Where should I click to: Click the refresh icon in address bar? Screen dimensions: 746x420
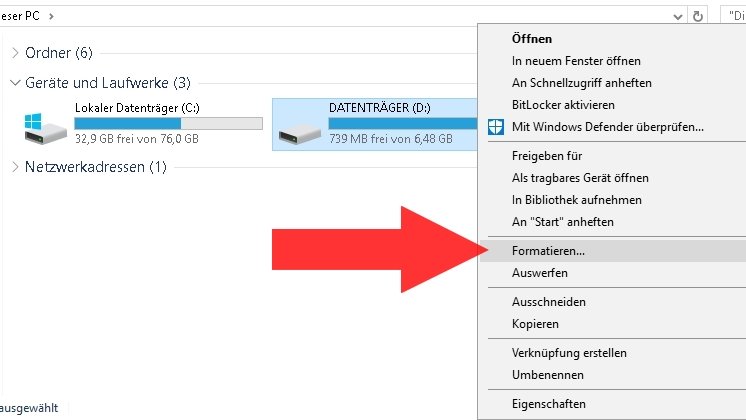click(697, 16)
